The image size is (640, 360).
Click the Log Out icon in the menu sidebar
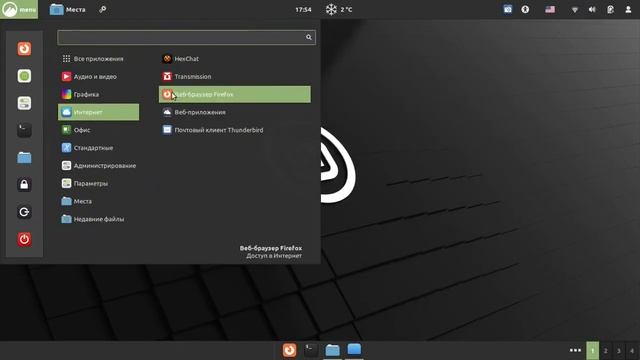(24, 212)
